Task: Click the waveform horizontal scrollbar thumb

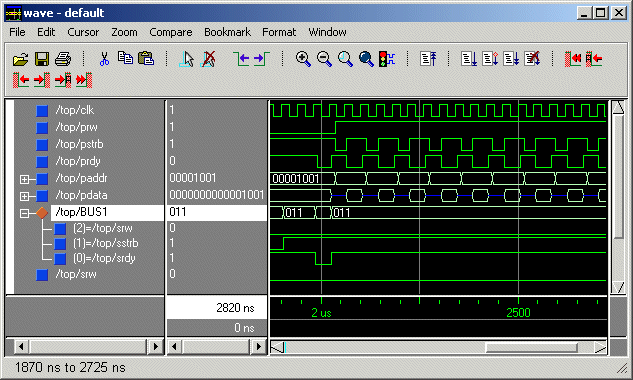Action: (531, 347)
